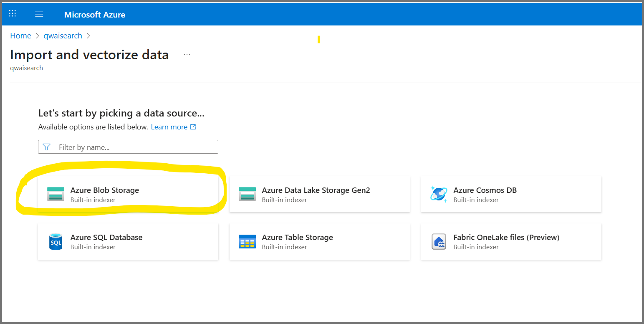Screen dimensions: 644x324
Task: Click the Data Lake Storage Gen2 icon
Action: pos(247,194)
